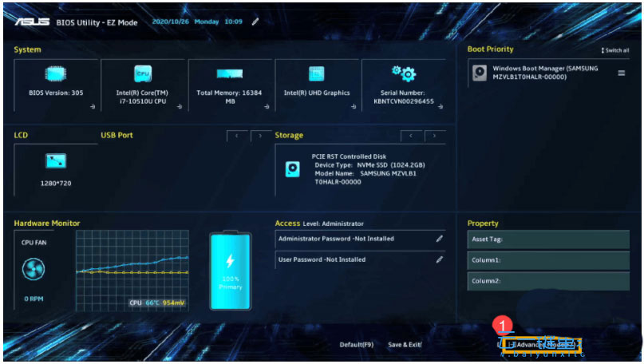Expand BIOS Version details arrow
Image resolution: width=644 pixels, height=364 pixels.
(x=93, y=106)
